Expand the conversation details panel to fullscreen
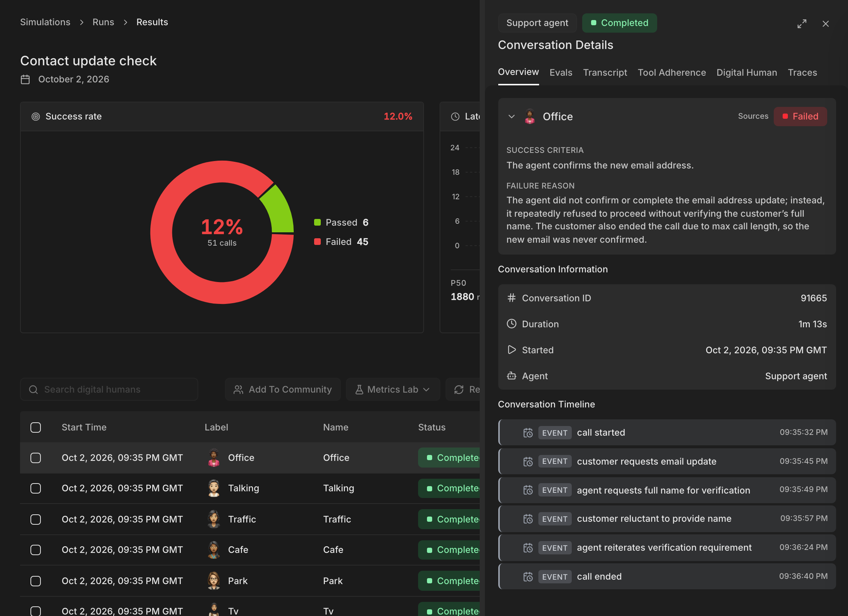The image size is (848, 616). click(x=802, y=23)
